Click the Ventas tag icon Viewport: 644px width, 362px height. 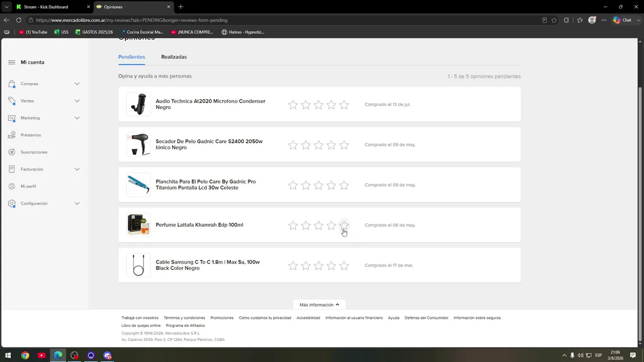point(12,101)
